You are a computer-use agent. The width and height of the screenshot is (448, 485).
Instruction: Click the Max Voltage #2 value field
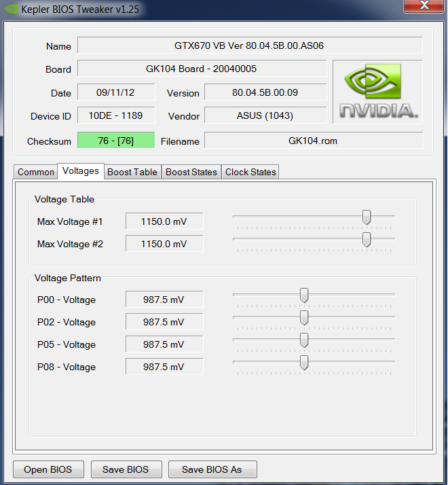[x=164, y=244]
